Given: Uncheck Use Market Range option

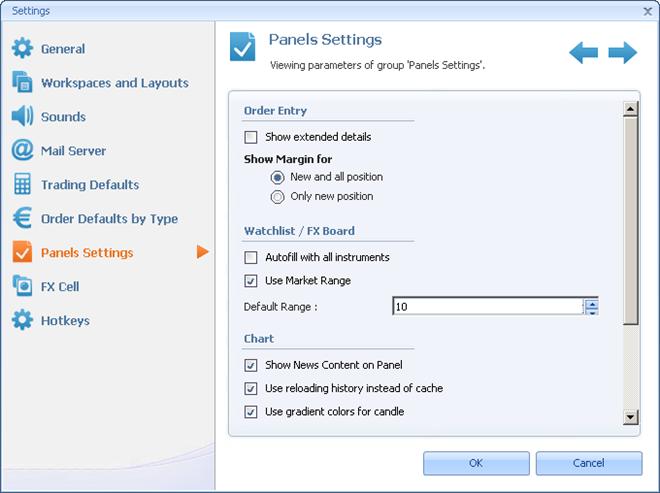Looking at the screenshot, I should click(251, 281).
